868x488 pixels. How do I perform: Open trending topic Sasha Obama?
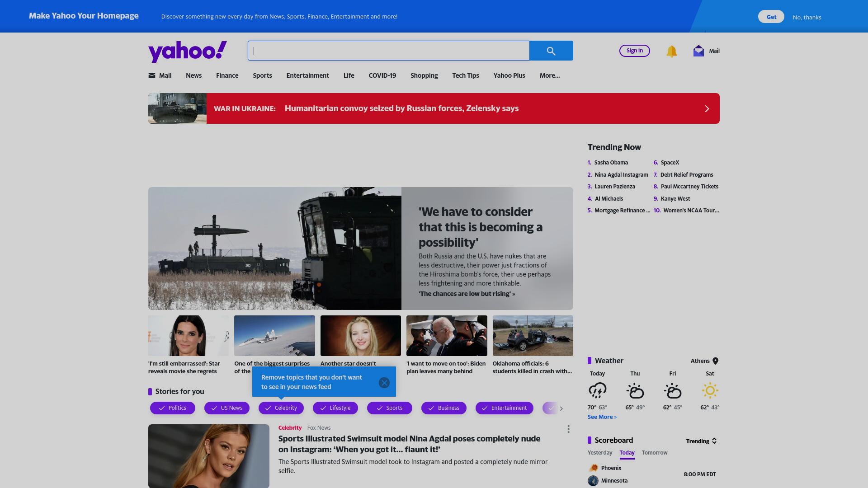click(611, 163)
